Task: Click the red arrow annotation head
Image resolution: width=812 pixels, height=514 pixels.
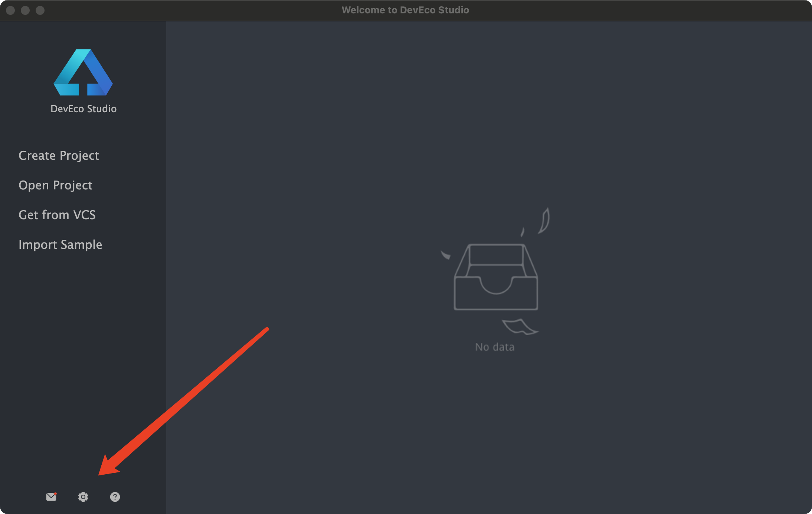Action: pyautogui.click(x=108, y=467)
